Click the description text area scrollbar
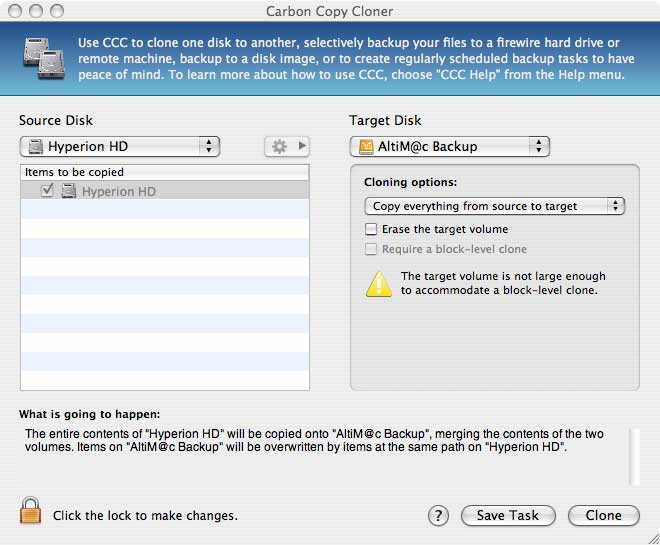This screenshot has height=545, width=660. [634, 457]
